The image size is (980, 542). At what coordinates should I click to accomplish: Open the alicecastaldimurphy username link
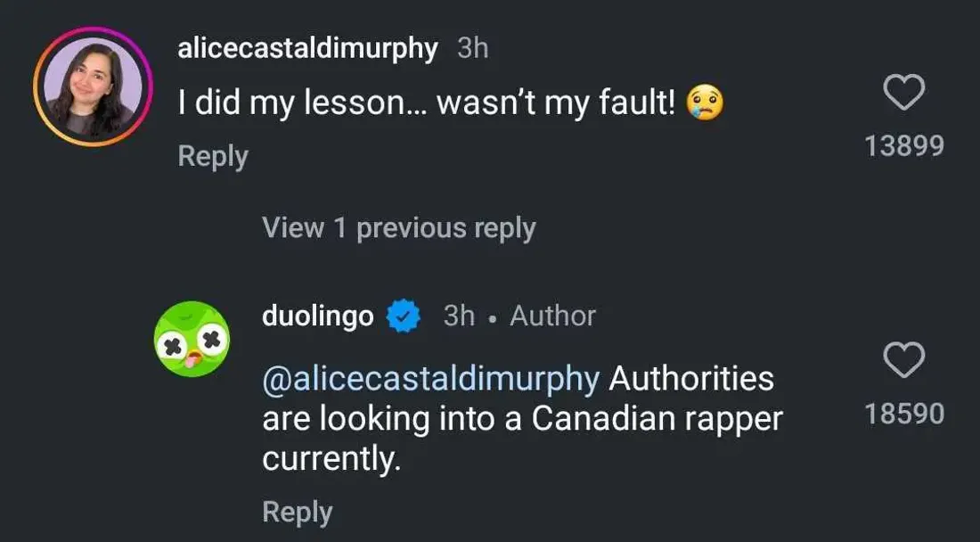point(306,50)
